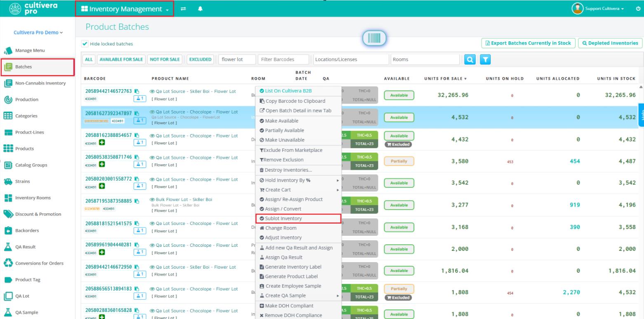Select List On Cultivera B2B

click(298, 91)
